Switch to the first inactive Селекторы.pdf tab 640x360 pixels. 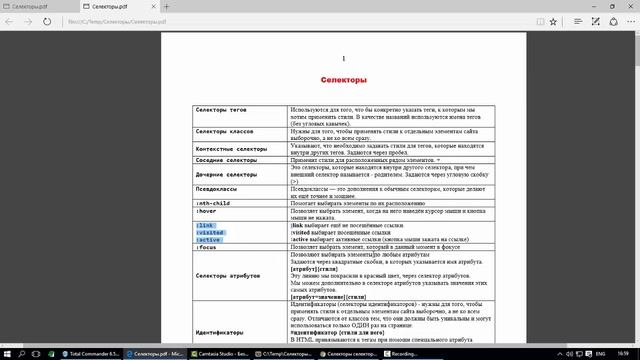(x=39, y=7)
